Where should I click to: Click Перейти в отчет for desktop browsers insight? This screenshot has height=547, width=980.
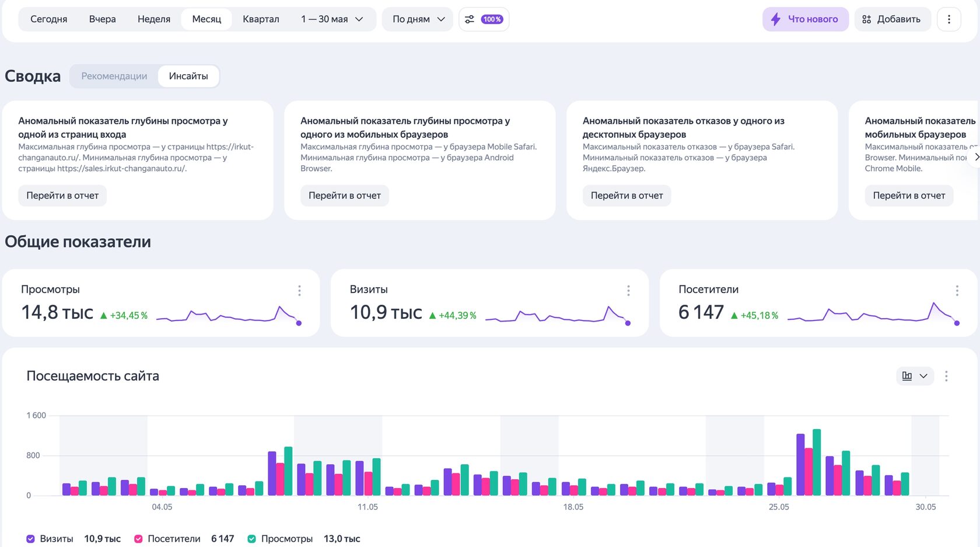(x=626, y=196)
